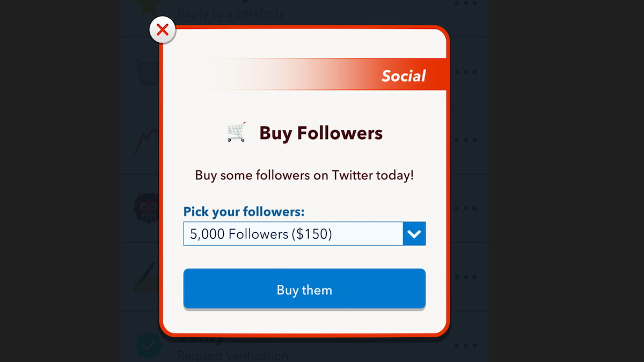
Task: Open the three-dot menu beside the troll row
Action: tap(466, 209)
